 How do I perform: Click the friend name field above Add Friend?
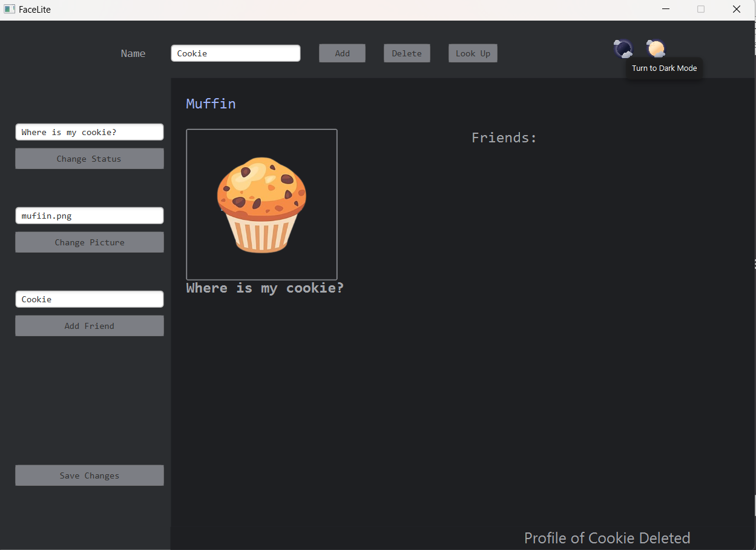(x=89, y=299)
